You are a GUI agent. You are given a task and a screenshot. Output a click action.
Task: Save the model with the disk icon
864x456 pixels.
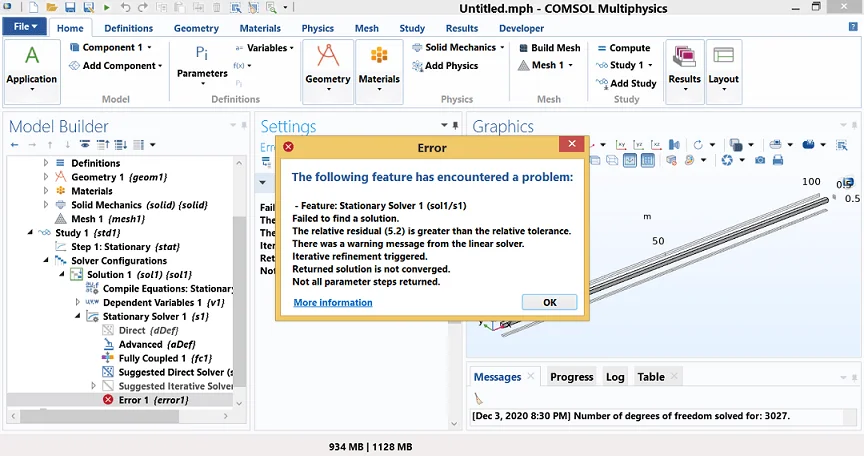point(70,7)
